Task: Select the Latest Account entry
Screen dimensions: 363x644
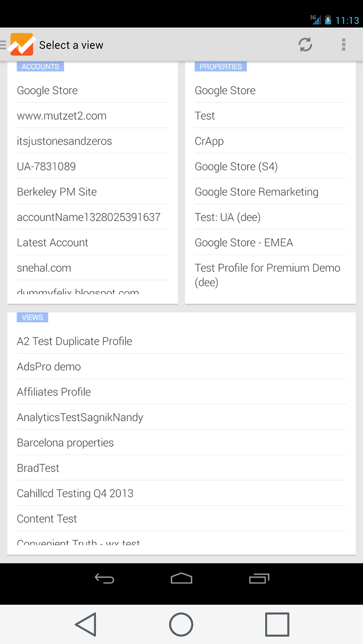Action: pos(92,243)
